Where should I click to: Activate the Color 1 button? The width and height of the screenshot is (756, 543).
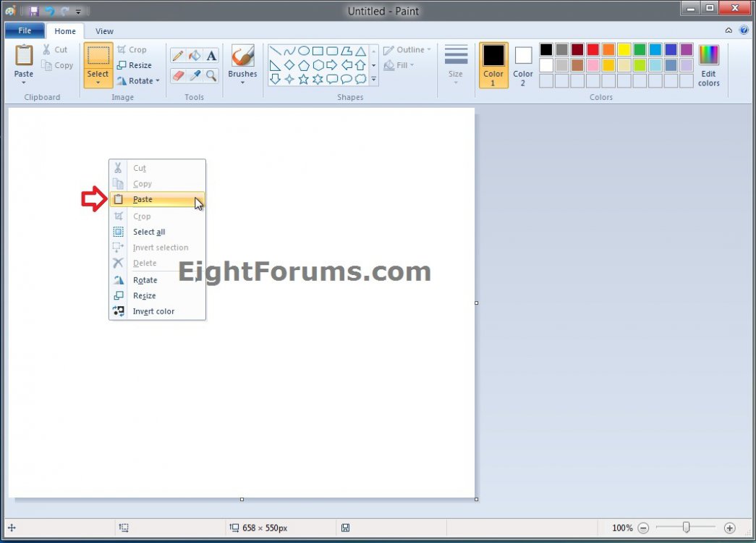pyautogui.click(x=493, y=65)
